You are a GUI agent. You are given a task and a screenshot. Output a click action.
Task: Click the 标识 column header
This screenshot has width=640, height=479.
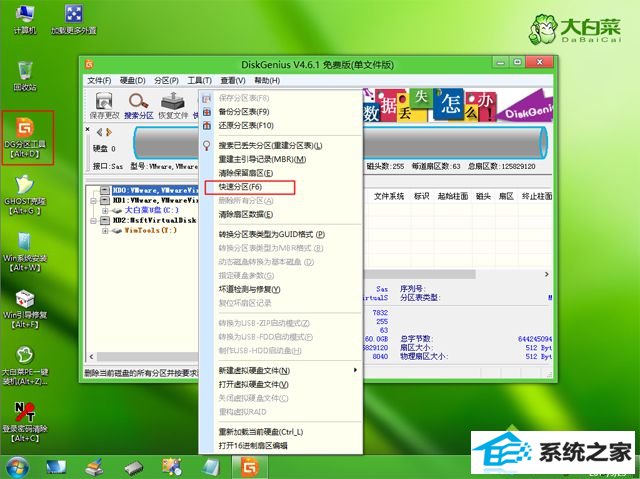(422, 196)
